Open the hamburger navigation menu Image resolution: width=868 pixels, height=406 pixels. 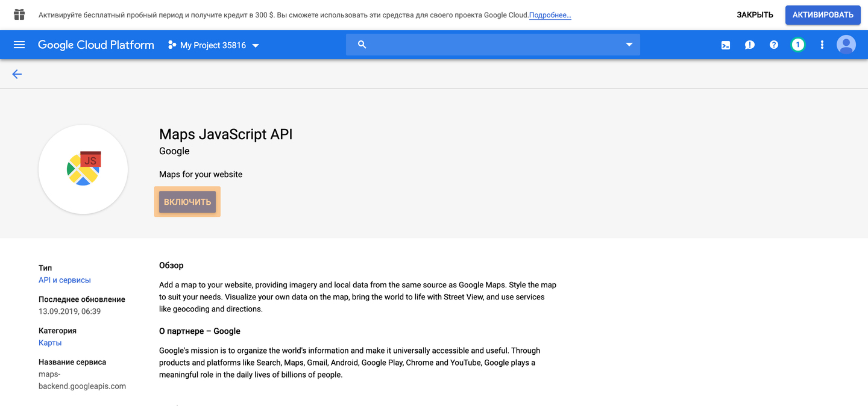click(19, 45)
